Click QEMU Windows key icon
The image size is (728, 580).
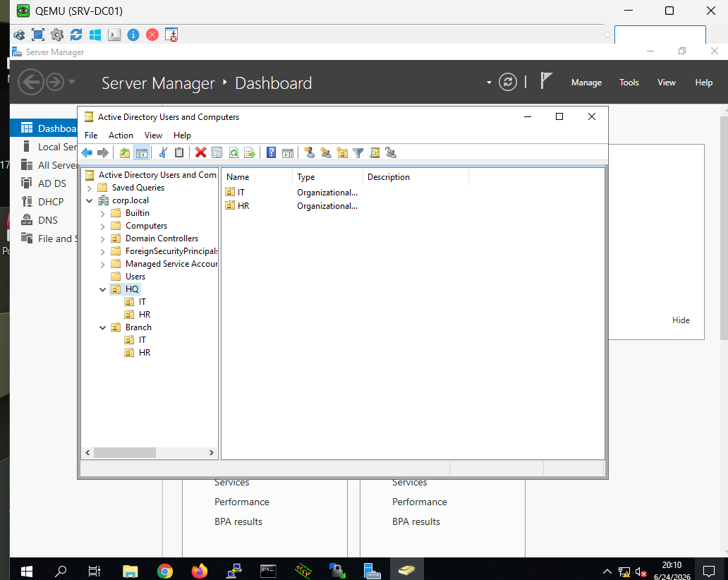pyautogui.click(x=95, y=35)
